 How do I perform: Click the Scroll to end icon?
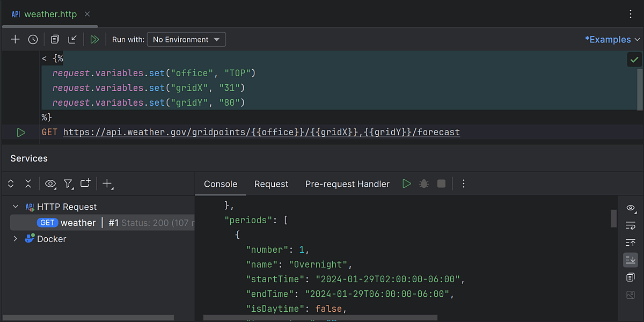point(631,260)
